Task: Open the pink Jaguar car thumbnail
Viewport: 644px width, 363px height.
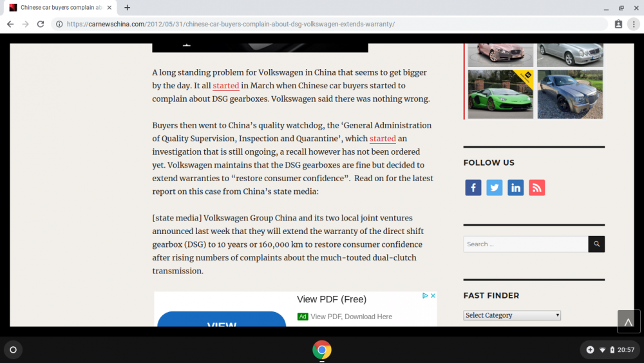Action: tap(500, 55)
